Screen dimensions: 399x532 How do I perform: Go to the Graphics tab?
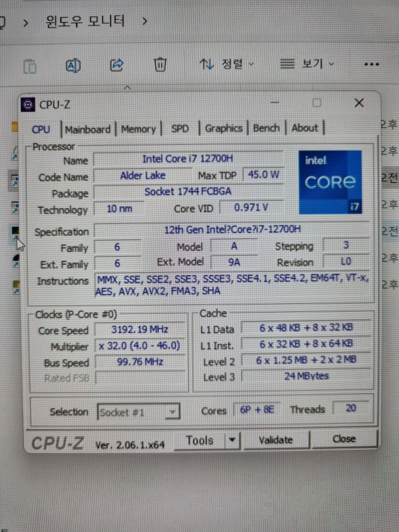[224, 128]
